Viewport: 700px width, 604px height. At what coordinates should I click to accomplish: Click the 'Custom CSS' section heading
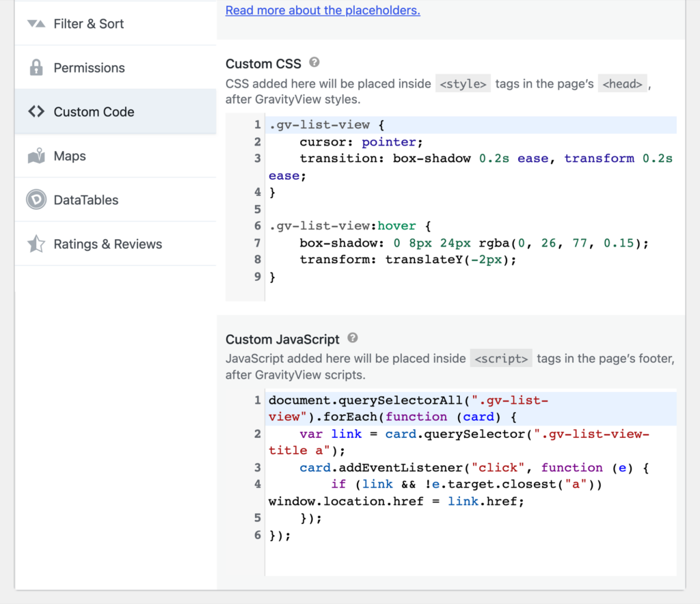(263, 64)
